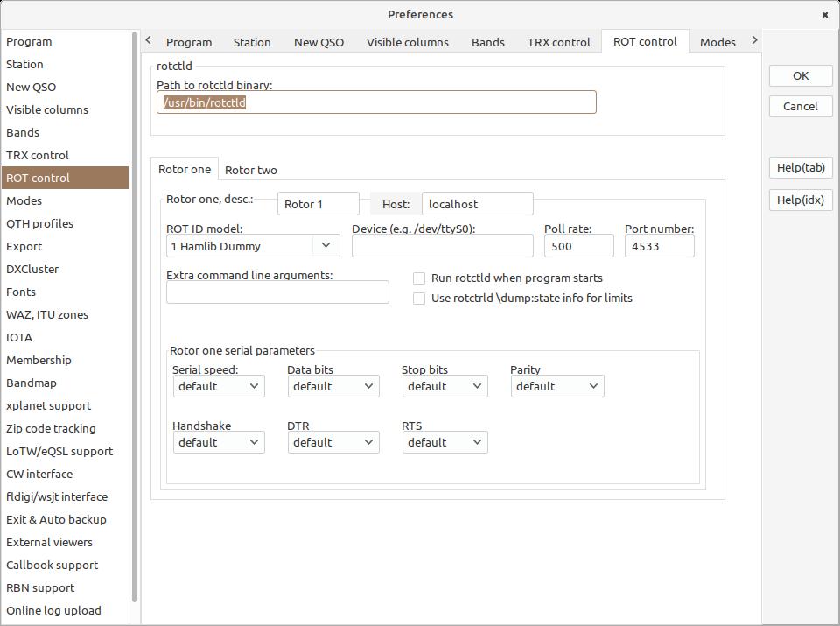Select New QSO in the sidebar list

point(65,88)
